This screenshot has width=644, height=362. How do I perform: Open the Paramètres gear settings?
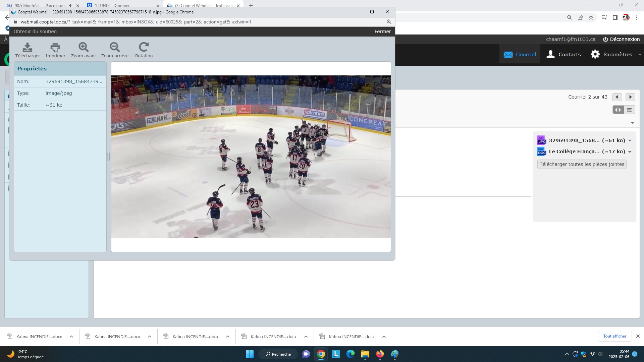click(x=611, y=54)
